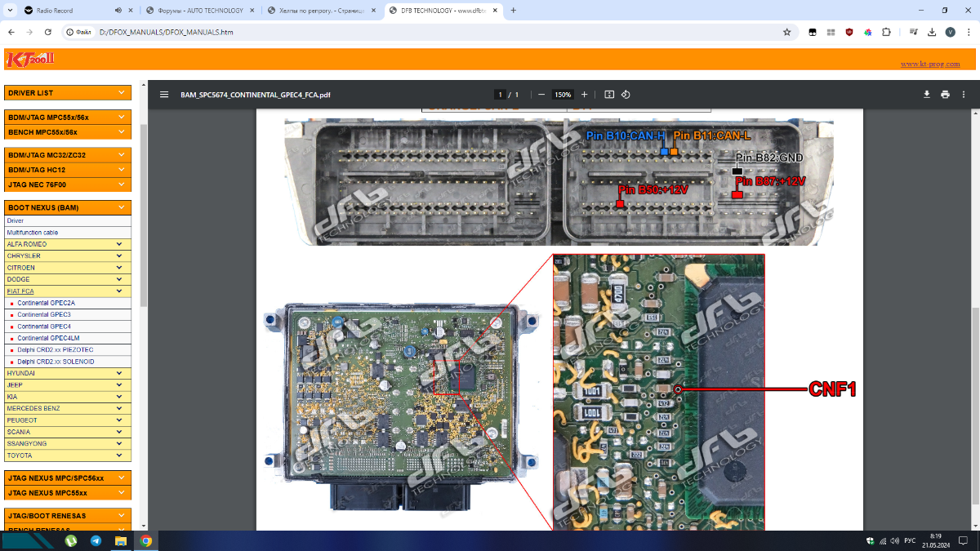Click the black mask extension icon
This screenshot has height=551, width=980.
click(x=813, y=32)
